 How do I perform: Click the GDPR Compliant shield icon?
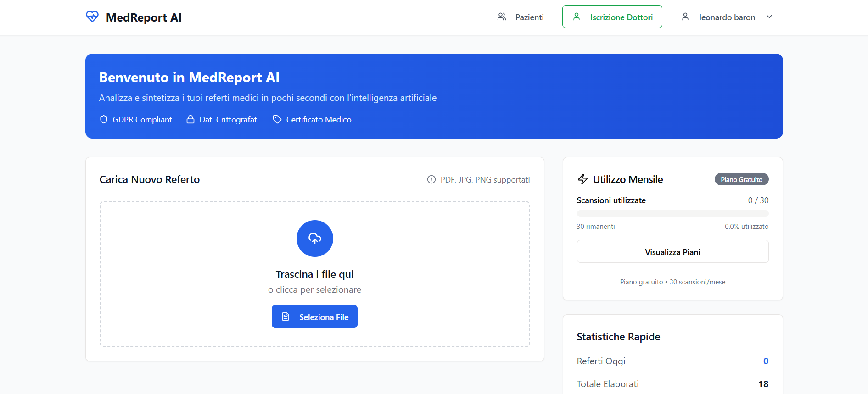pyautogui.click(x=104, y=120)
